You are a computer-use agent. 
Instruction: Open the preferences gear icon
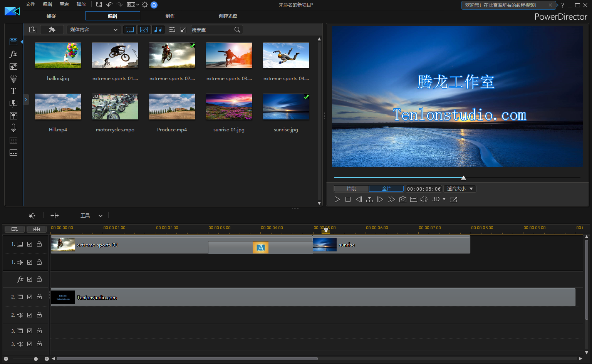coord(145,5)
